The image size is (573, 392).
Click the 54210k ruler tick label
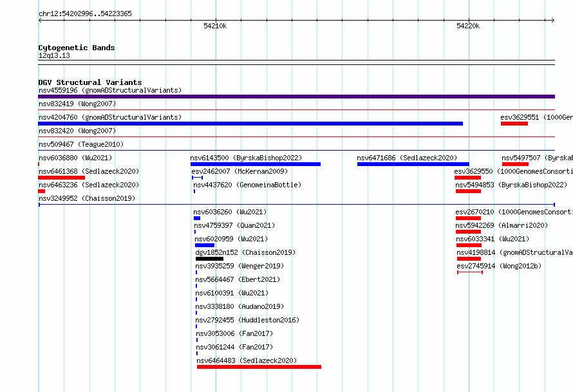215,26
